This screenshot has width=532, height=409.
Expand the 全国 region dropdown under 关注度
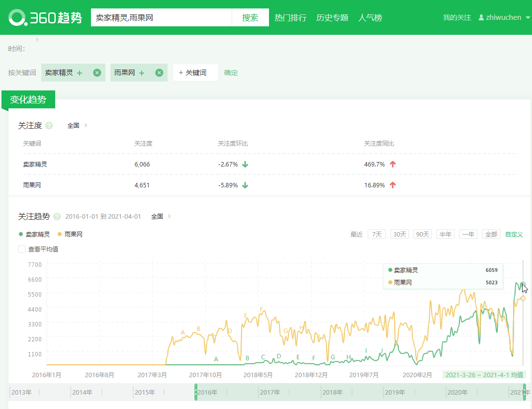click(77, 126)
